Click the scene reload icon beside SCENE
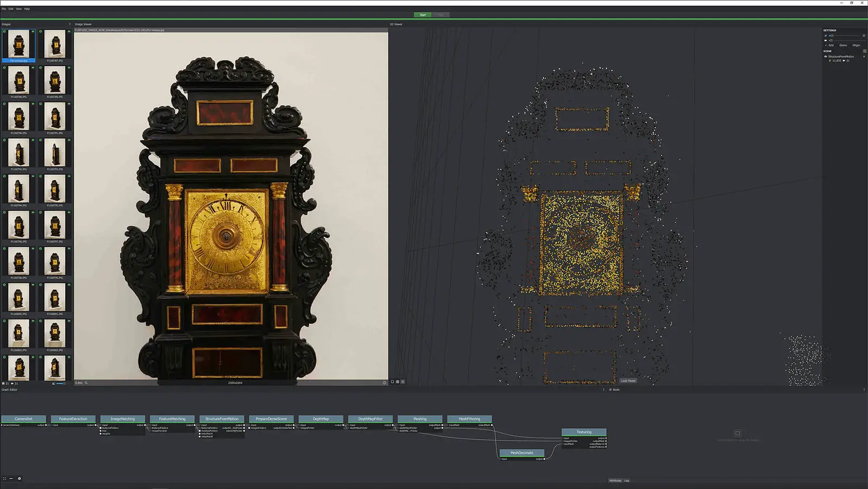This screenshot has width=868, height=489. click(864, 51)
